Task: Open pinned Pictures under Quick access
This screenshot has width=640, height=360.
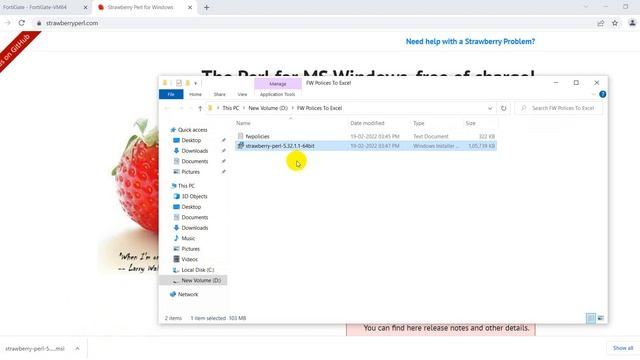Action: pyautogui.click(x=191, y=172)
